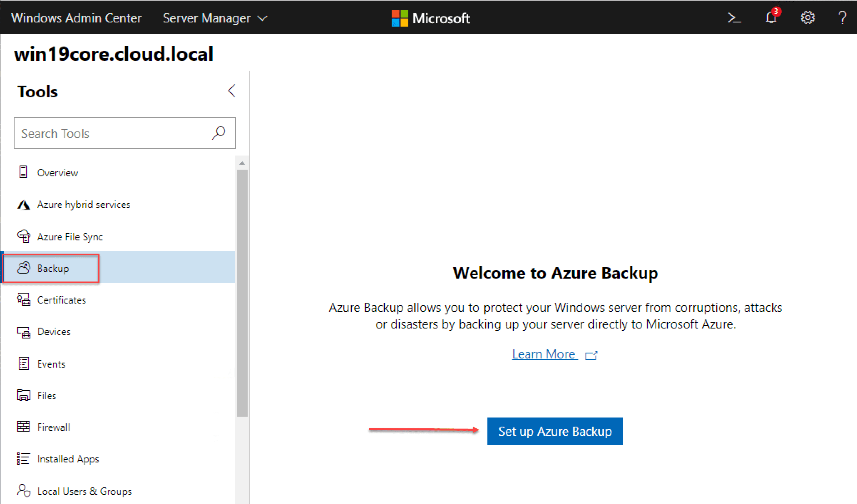Open the notifications bell
The width and height of the screenshot is (857, 504).
[x=771, y=17]
